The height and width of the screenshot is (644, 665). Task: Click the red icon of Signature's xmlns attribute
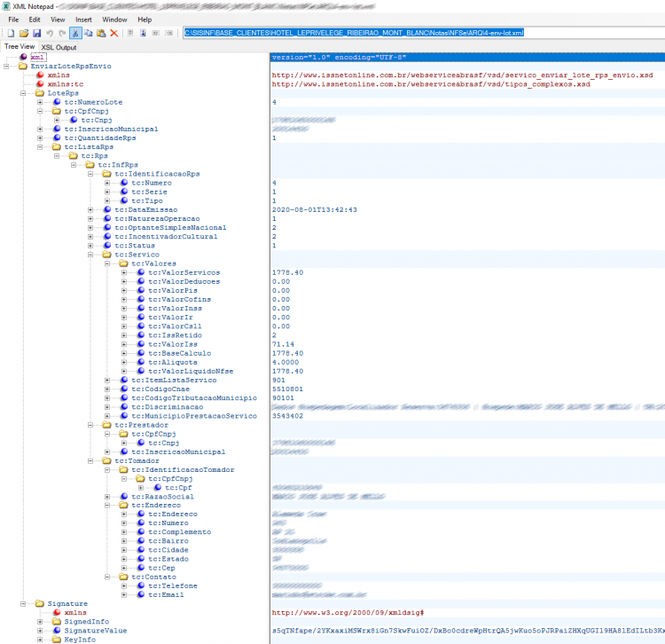click(58, 613)
